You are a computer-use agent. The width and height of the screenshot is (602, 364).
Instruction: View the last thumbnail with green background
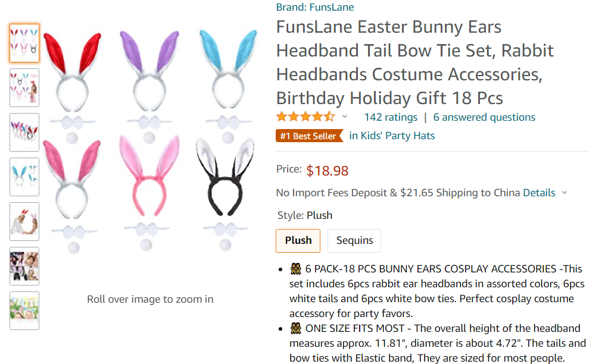(24, 310)
